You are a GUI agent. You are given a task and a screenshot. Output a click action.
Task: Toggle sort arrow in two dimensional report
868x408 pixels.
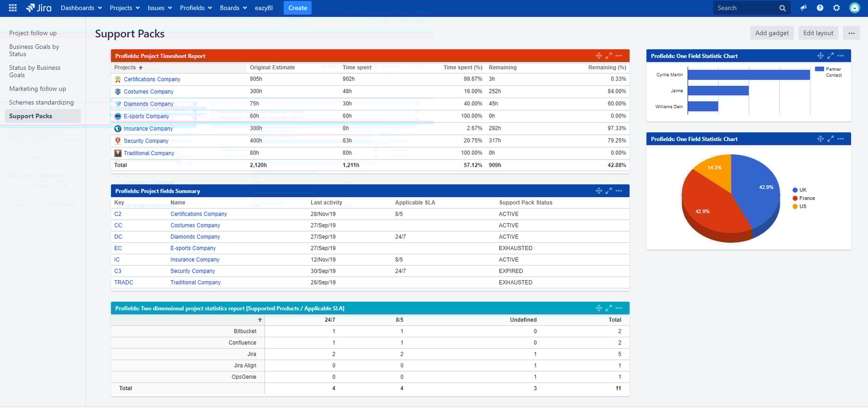click(x=260, y=320)
